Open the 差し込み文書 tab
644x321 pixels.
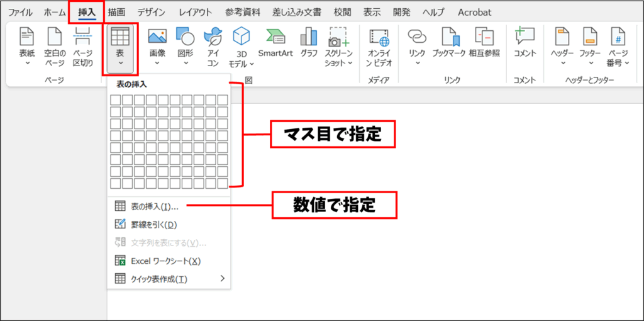297,13
